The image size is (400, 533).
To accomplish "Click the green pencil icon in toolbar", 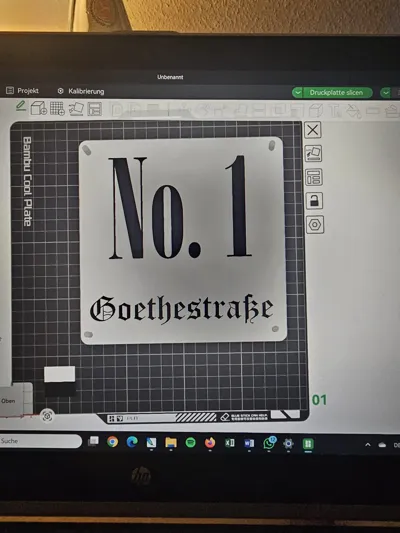I will (21, 106).
